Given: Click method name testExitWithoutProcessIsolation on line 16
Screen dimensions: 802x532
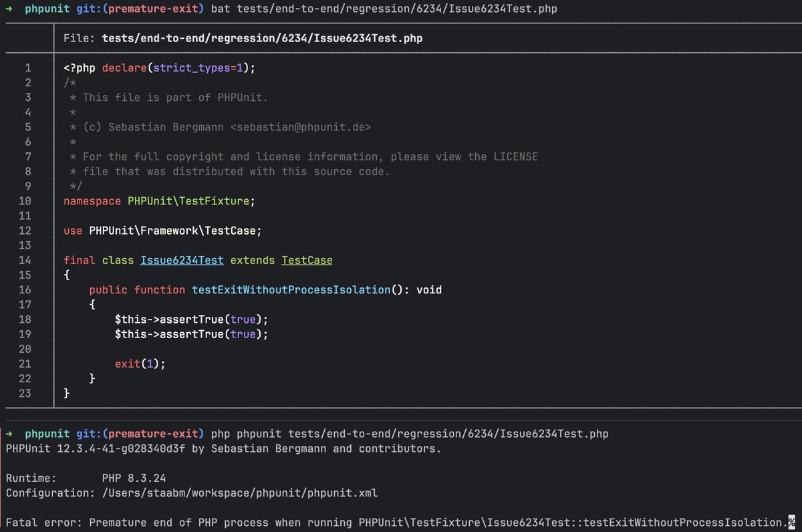Looking at the screenshot, I should [291, 289].
